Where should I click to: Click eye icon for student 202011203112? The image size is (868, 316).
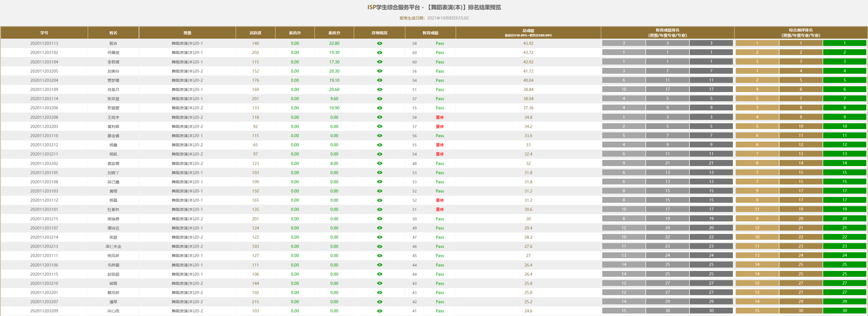[379, 200]
